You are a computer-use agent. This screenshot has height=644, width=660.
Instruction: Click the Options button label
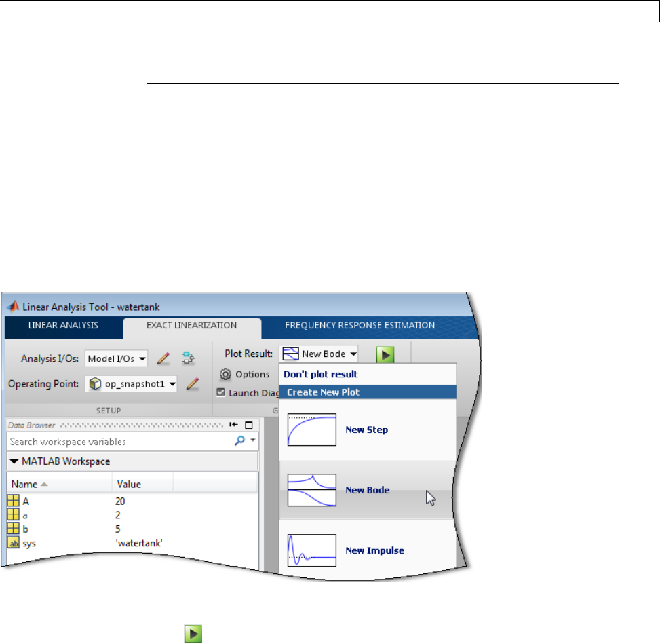pyautogui.click(x=252, y=374)
